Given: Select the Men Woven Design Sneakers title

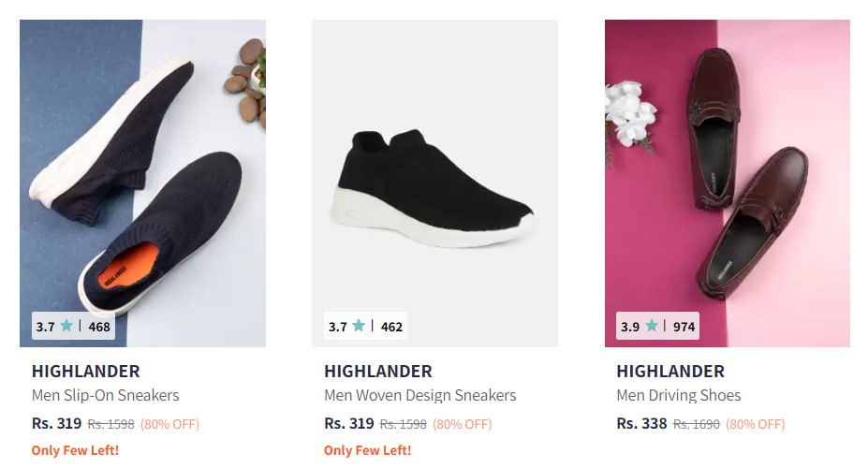Looking at the screenshot, I should [419, 395].
